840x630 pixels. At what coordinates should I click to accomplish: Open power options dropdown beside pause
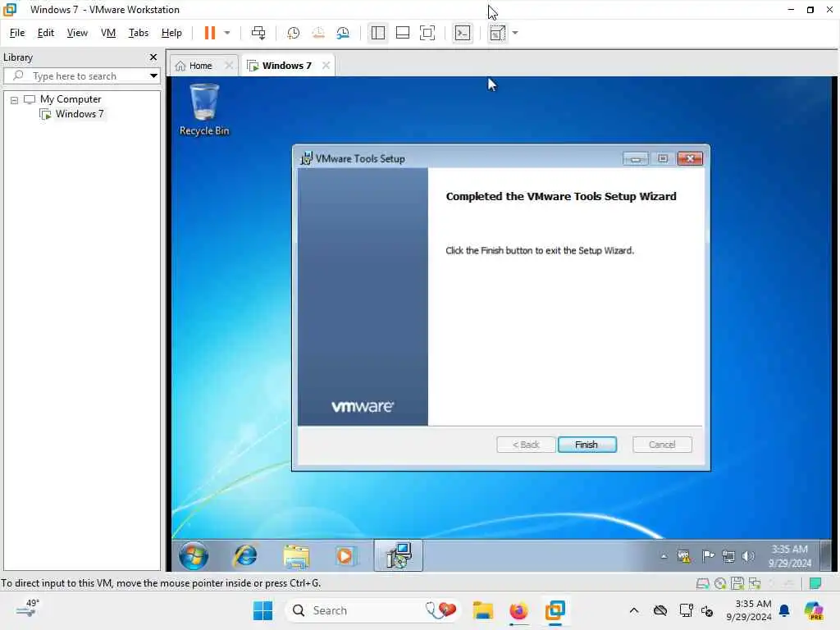227,33
